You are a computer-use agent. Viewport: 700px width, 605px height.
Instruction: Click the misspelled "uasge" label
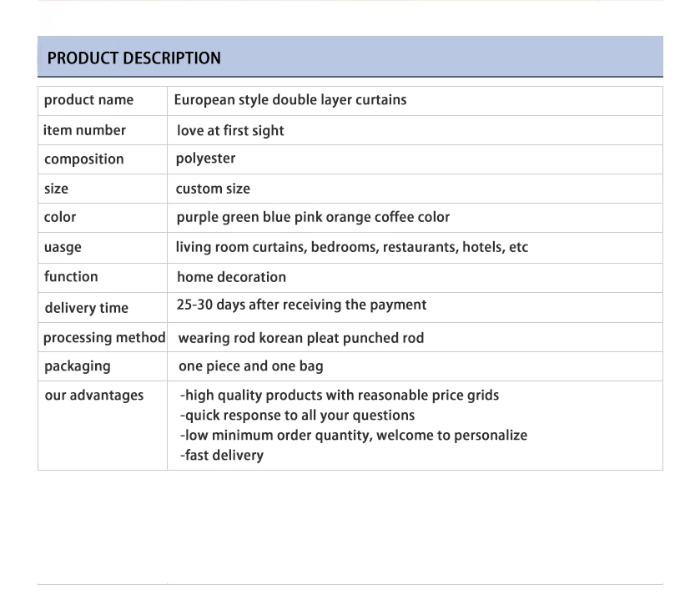[x=63, y=248]
